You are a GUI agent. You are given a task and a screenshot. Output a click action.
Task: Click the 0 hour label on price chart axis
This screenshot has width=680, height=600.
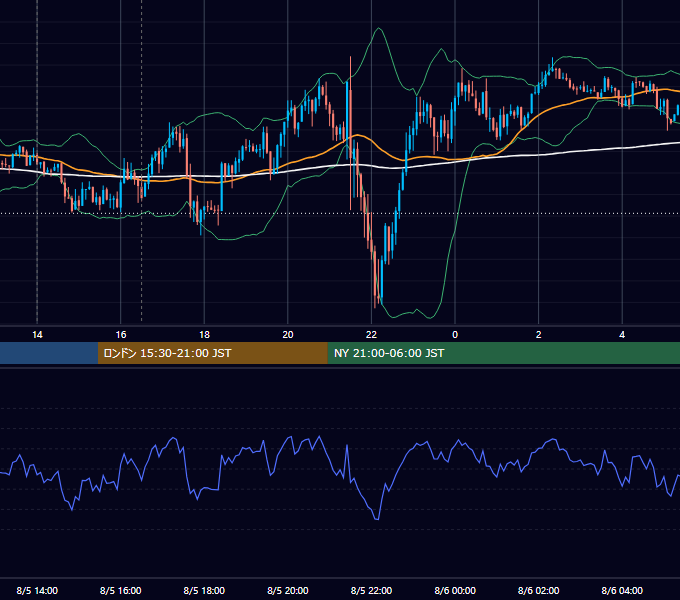455,335
